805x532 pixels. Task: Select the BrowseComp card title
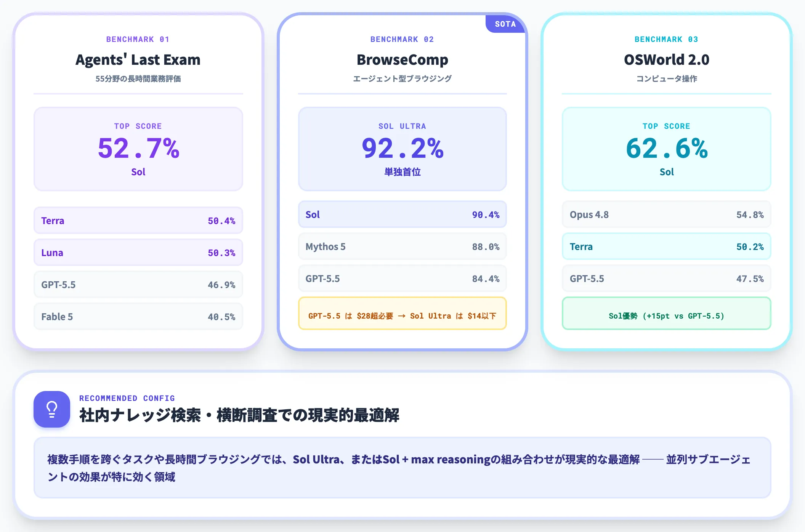tap(402, 60)
